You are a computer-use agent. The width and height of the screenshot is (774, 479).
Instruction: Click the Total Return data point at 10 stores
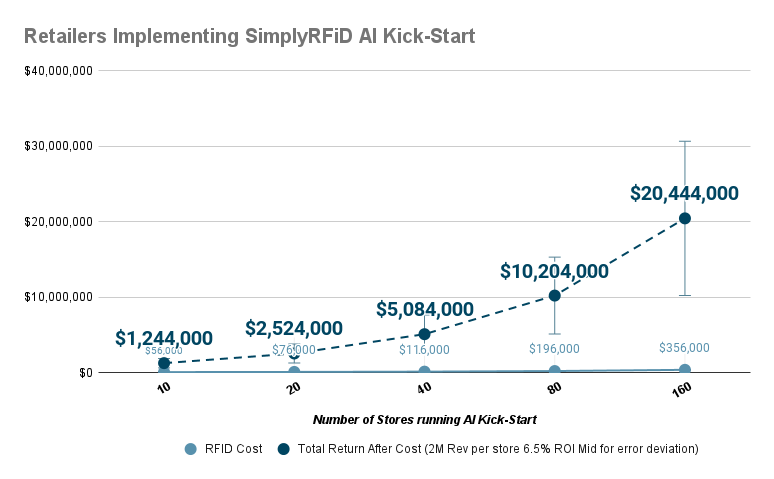coord(164,363)
